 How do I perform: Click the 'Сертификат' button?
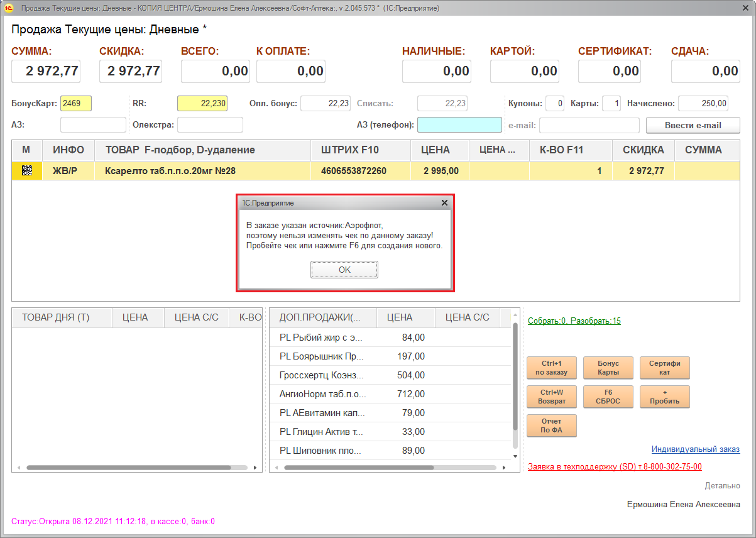[664, 368]
